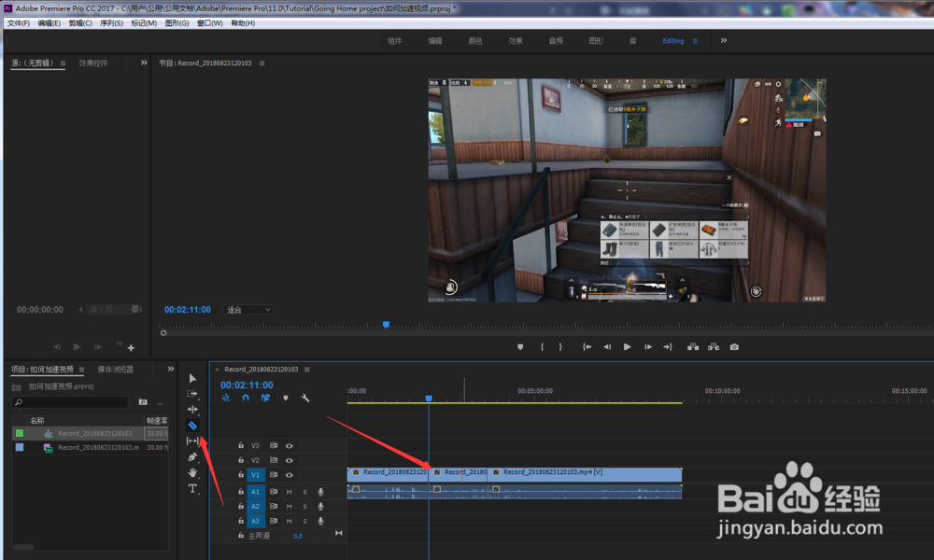The width and height of the screenshot is (934, 560).
Task: Click the Extract button
Action: [714, 347]
